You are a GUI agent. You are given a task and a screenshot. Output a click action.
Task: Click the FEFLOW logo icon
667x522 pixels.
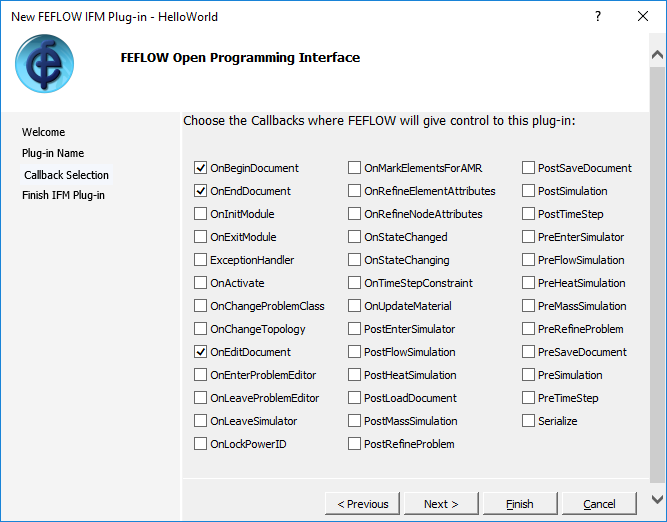[x=44, y=64]
